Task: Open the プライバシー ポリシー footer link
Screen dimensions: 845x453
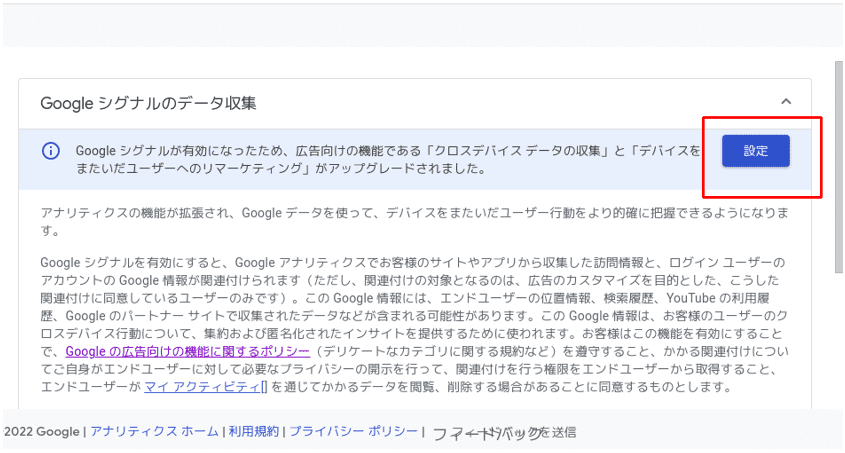Action: (x=354, y=431)
